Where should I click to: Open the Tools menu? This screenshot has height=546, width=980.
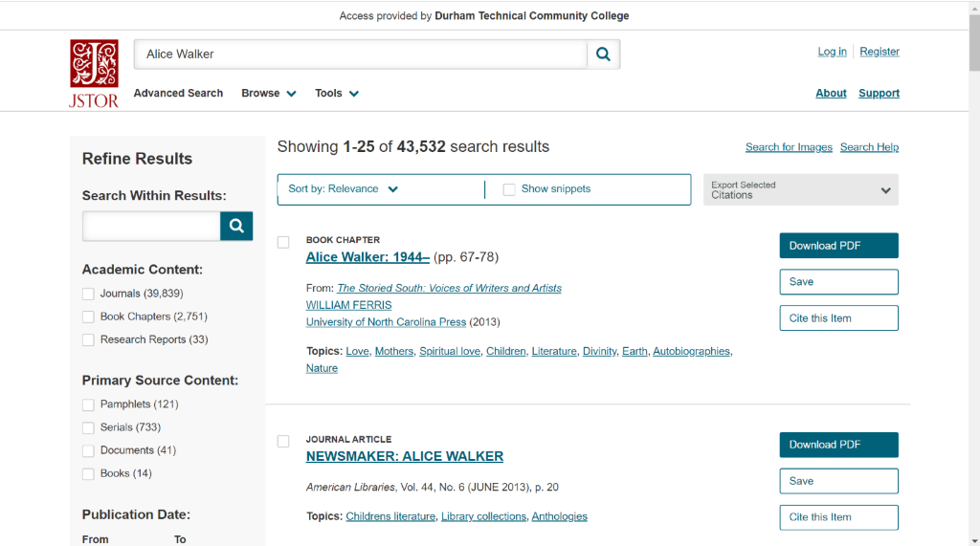coord(336,94)
